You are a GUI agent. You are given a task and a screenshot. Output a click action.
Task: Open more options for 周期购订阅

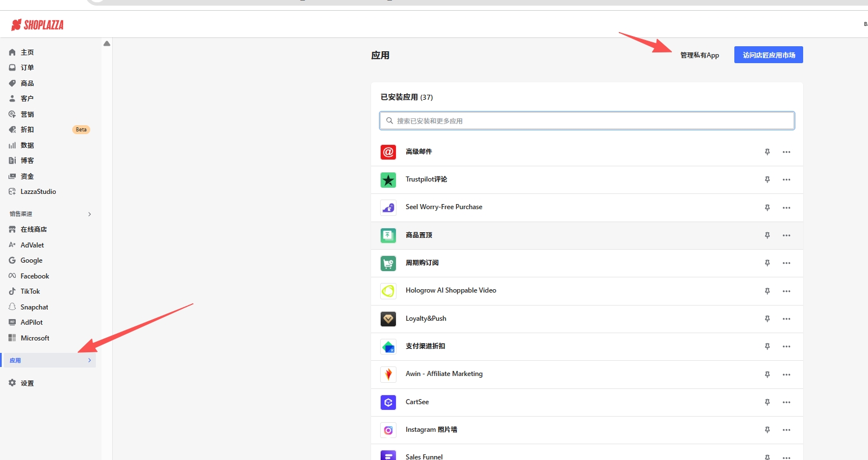coord(786,263)
